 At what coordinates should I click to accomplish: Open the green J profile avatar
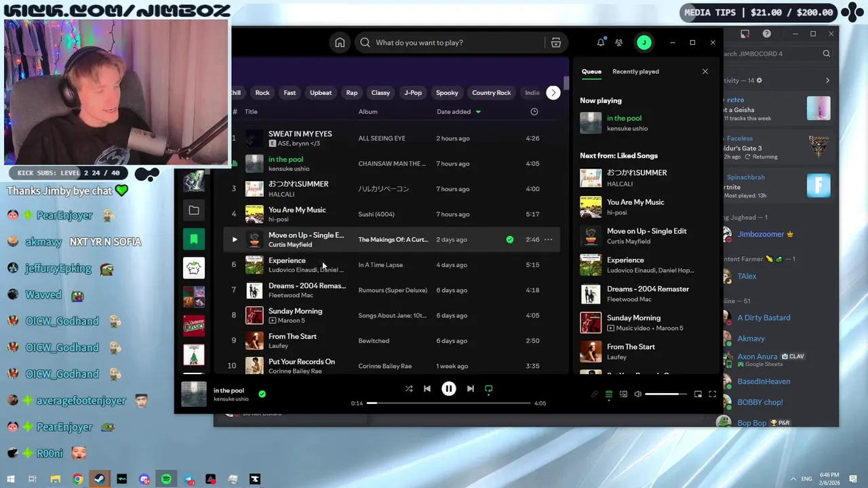644,43
